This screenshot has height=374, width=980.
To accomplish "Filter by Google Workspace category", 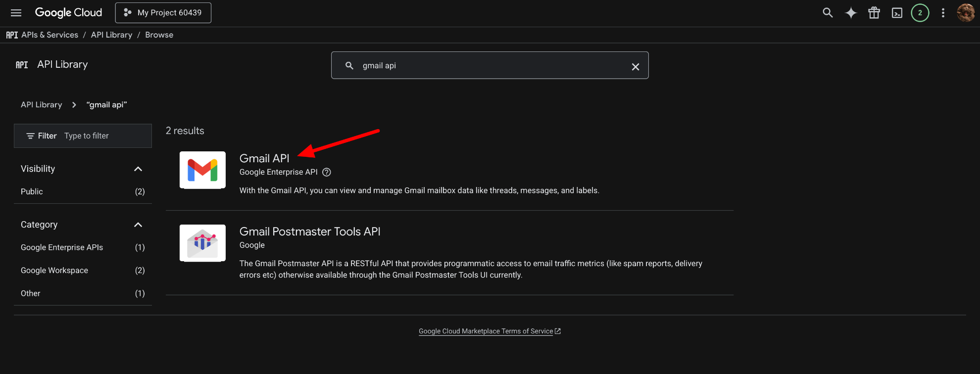I will pos(83,270).
